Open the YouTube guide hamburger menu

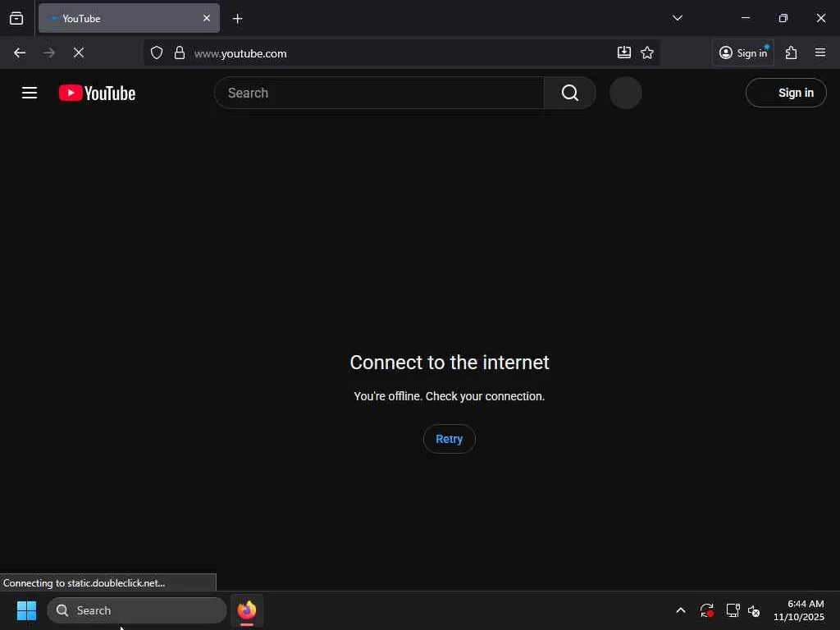30,93
